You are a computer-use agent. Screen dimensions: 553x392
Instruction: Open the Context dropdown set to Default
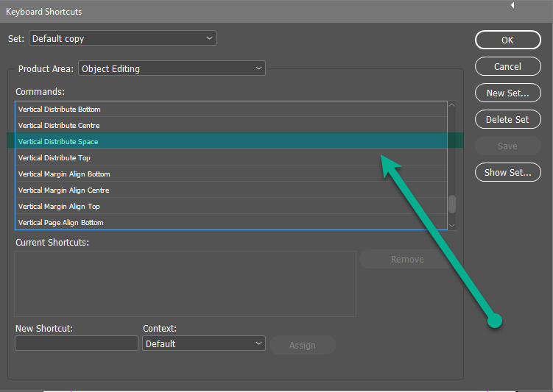point(203,343)
